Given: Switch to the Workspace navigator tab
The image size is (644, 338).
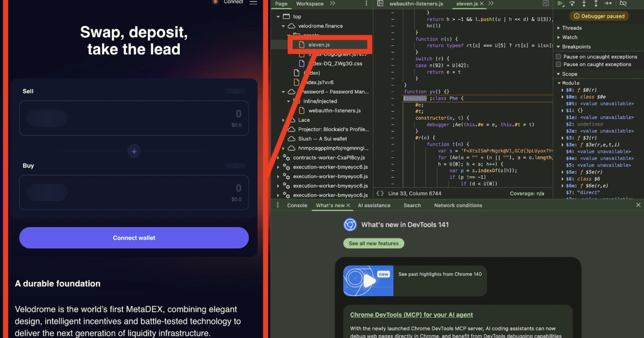Looking at the screenshot, I should pos(310,4).
